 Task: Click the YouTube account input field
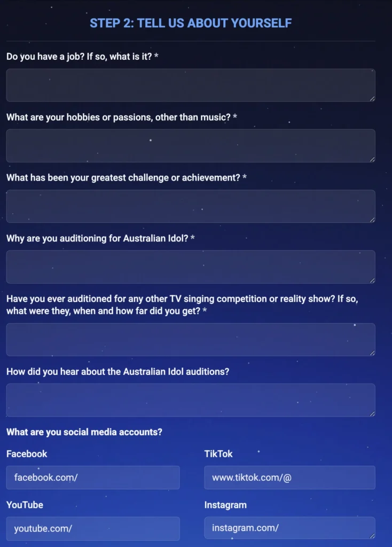click(x=93, y=528)
